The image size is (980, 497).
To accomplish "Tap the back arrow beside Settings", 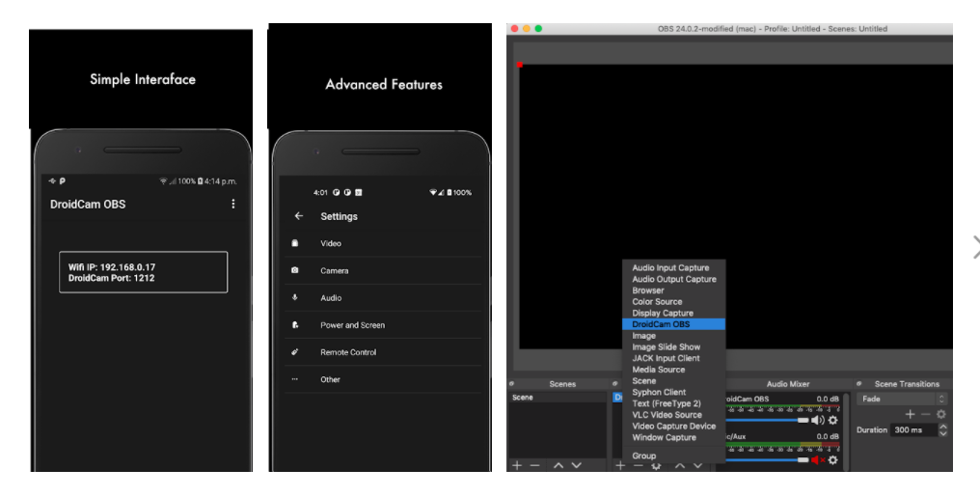I will click(298, 217).
